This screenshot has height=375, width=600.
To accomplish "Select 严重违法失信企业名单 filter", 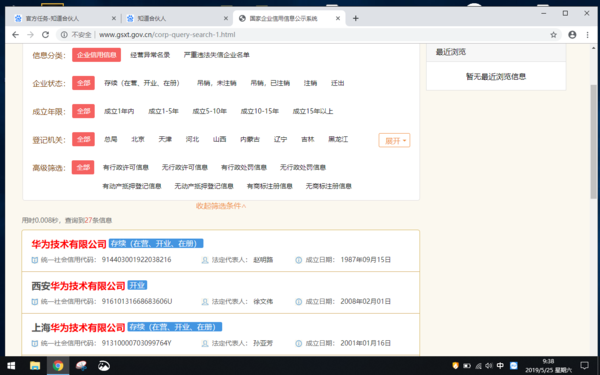I will [x=217, y=55].
